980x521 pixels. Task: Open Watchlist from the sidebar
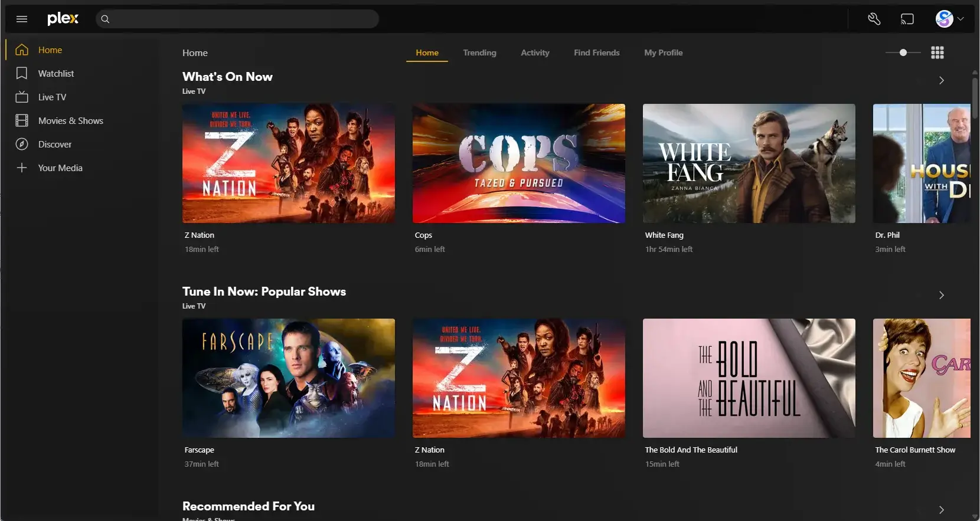56,73
